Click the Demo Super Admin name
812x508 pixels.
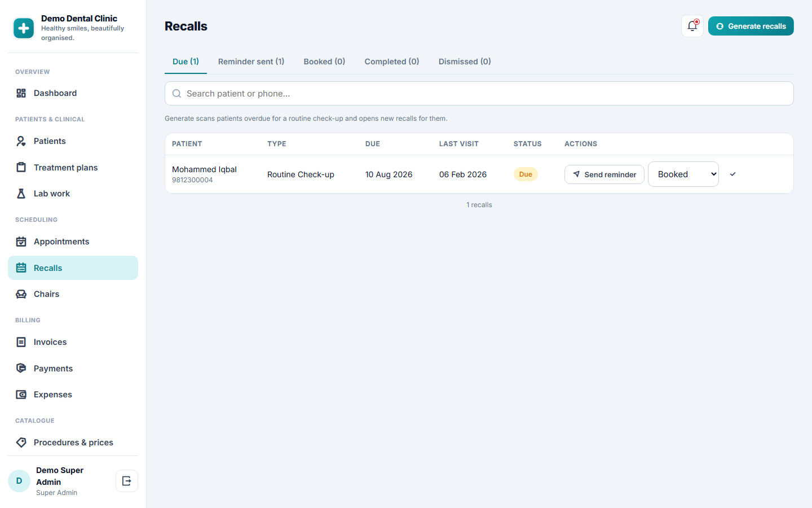tap(60, 476)
